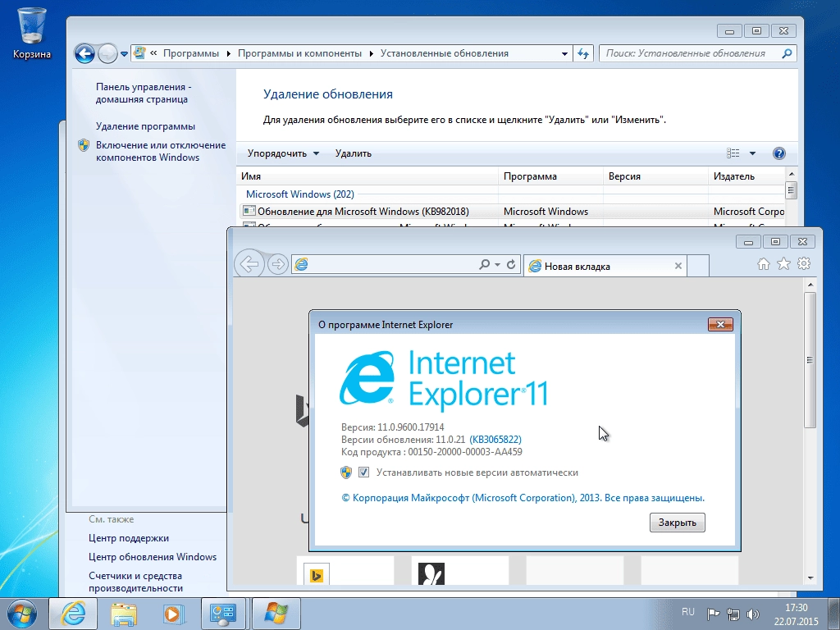Sort by the «Программа» column header

click(x=550, y=176)
